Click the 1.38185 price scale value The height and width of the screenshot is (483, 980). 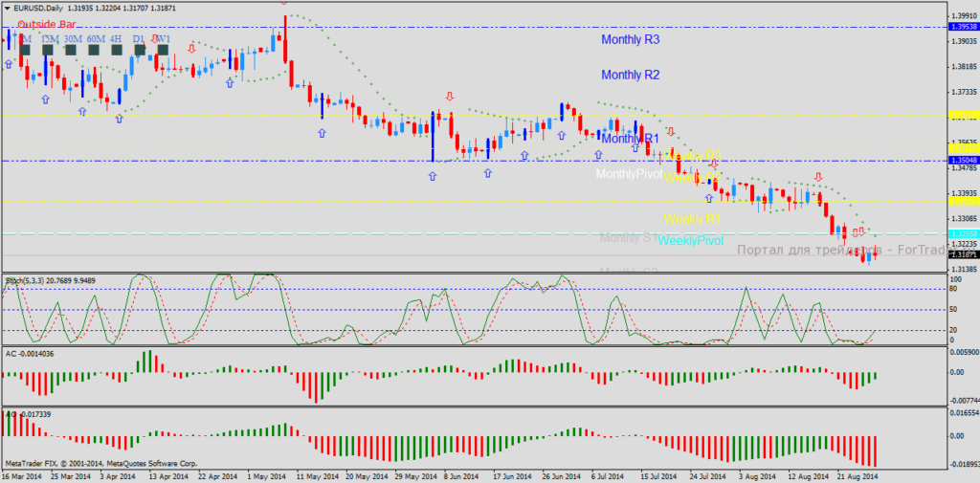coord(964,66)
